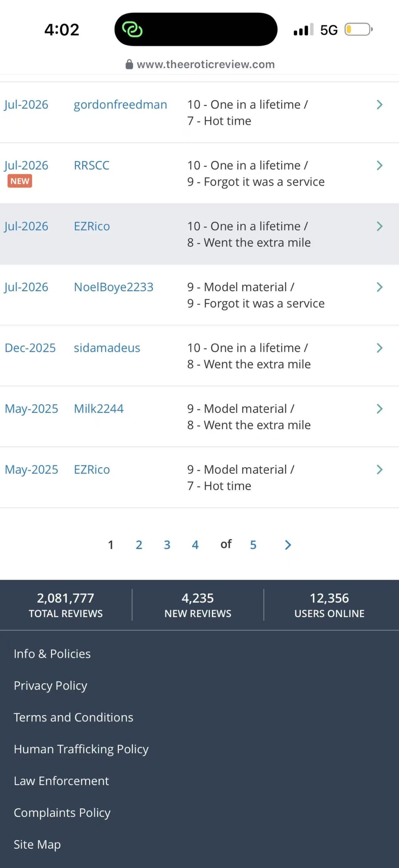The image size is (399, 868).
Task: Jump to page 4 of reviews
Action: point(195,545)
